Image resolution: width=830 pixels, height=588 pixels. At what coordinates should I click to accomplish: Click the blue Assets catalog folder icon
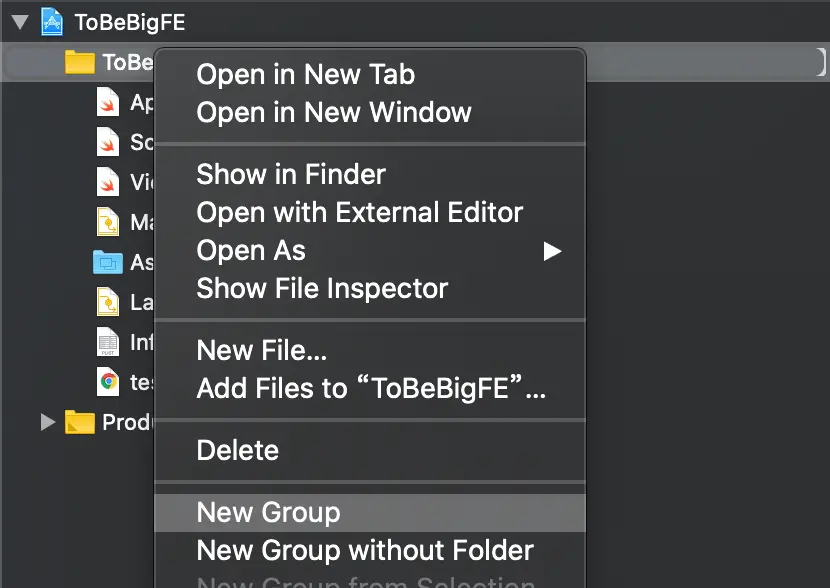(108, 262)
